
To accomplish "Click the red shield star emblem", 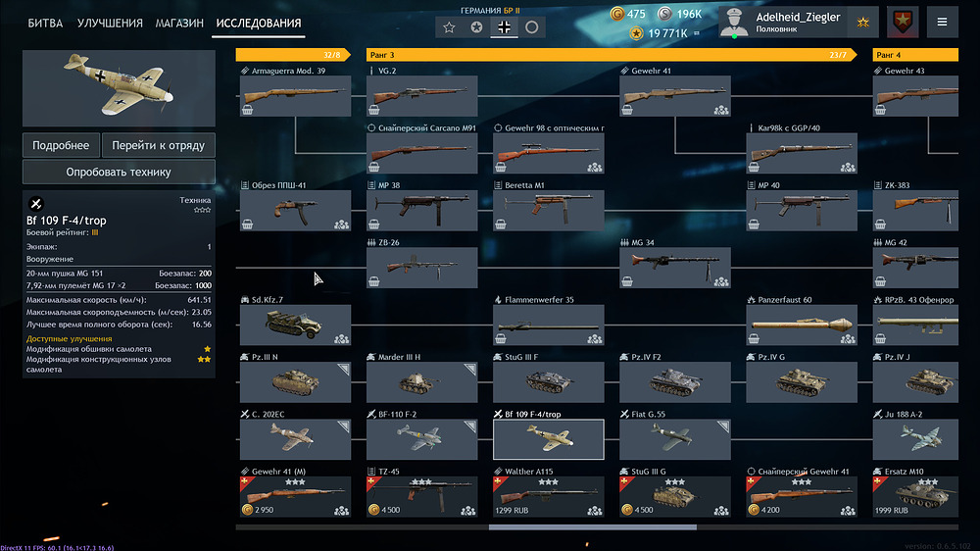I will point(903,23).
